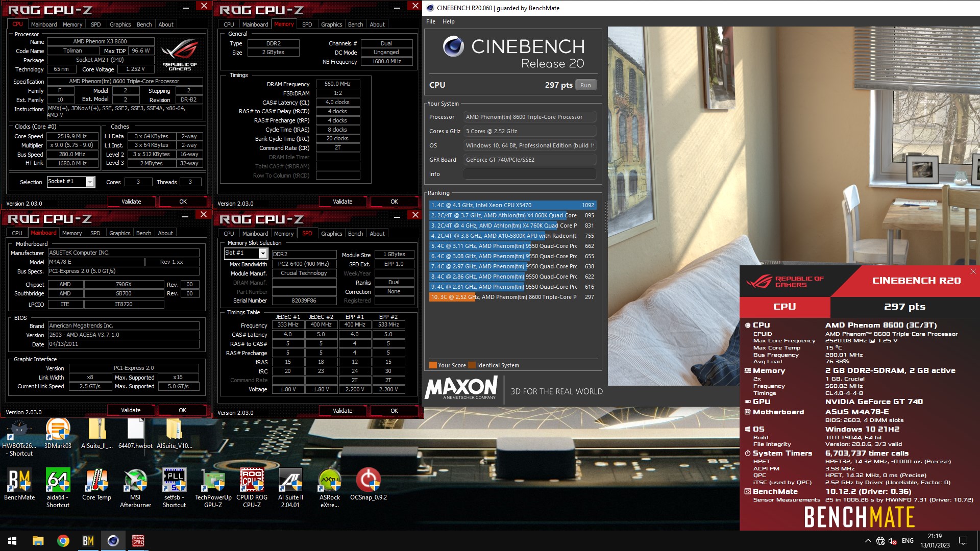The width and height of the screenshot is (980, 551).
Task: Select the orange Phenom 8600 ranking row
Action: point(512,297)
